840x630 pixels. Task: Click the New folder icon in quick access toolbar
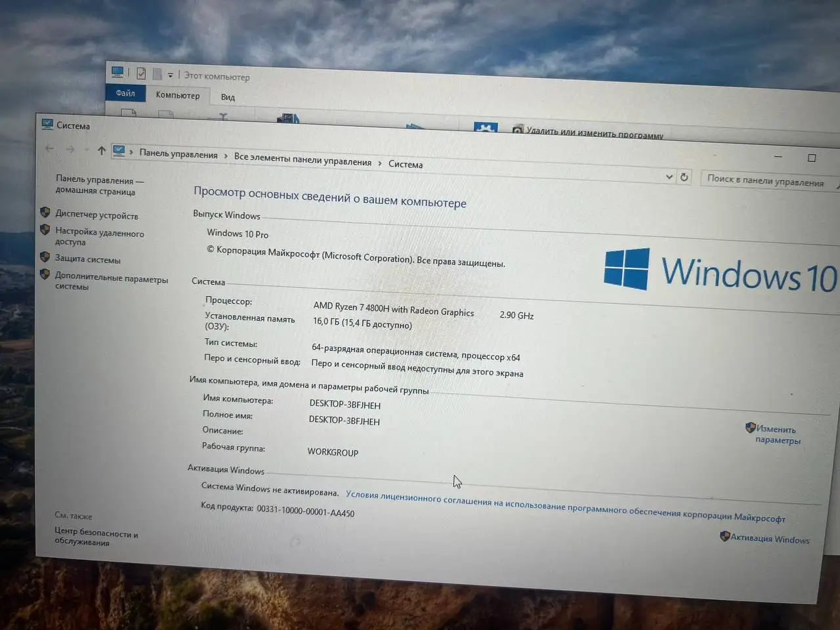(157, 73)
